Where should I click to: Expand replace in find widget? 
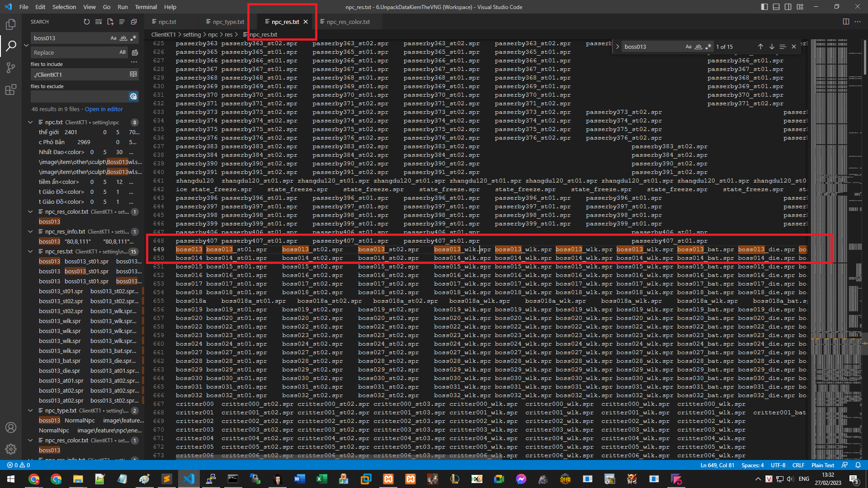618,47
